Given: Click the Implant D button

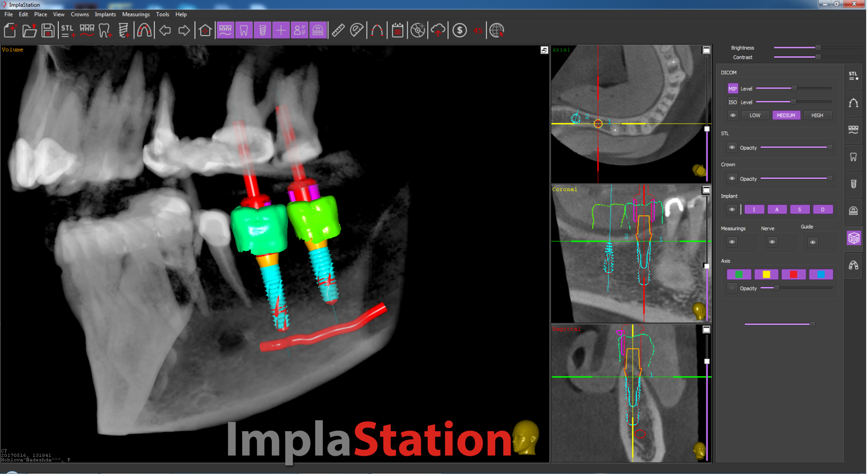Looking at the screenshot, I should (x=823, y=210).
